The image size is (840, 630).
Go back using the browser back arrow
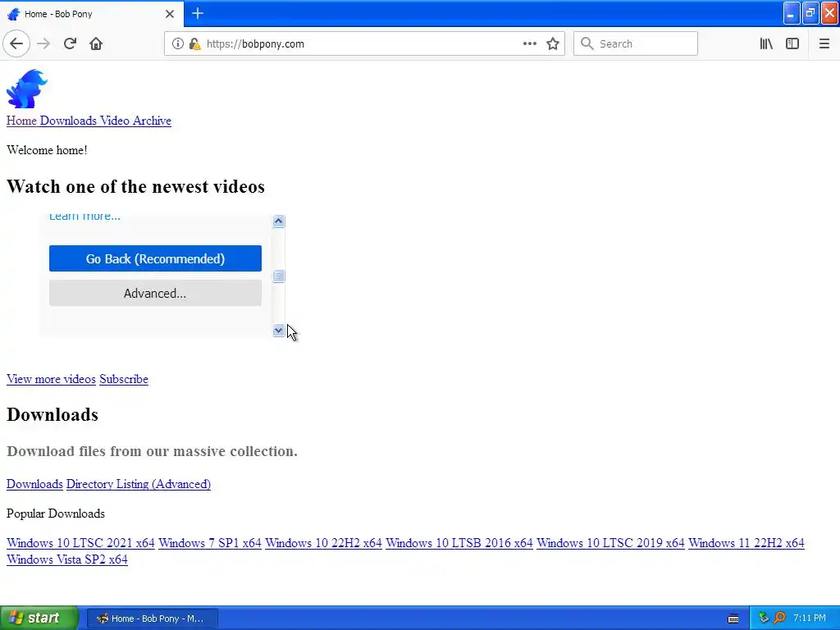(x=16, y=44)
